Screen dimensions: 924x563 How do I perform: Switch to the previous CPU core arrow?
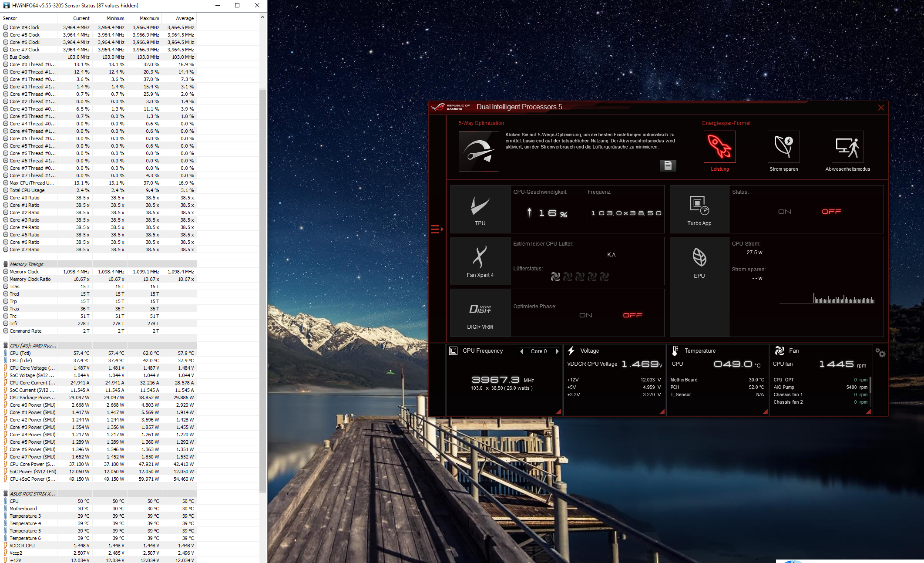(x=521, y=351)
